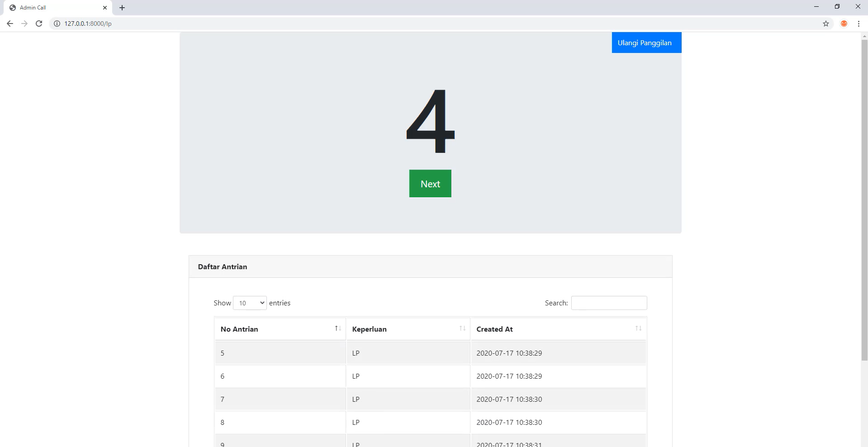Click the Ulangi Panggilan button
The width and height of the screenshot is (868, 447).
pos(646,43)
